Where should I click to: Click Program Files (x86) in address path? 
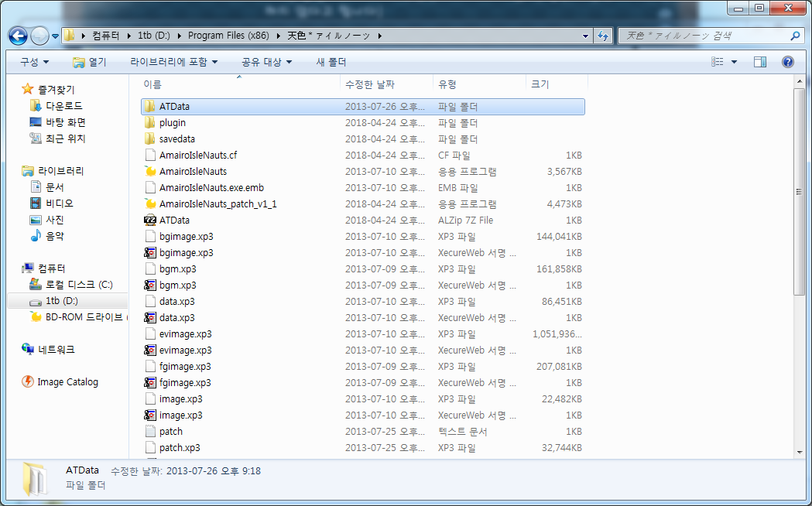click(x=228, y=36)
